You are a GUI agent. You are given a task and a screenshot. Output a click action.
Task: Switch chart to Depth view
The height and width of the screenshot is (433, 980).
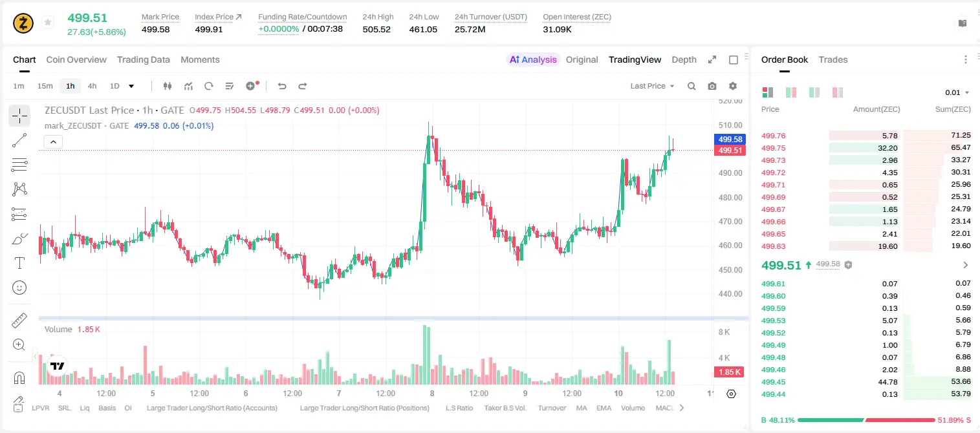pyautogui.click(x=684, y=59)
